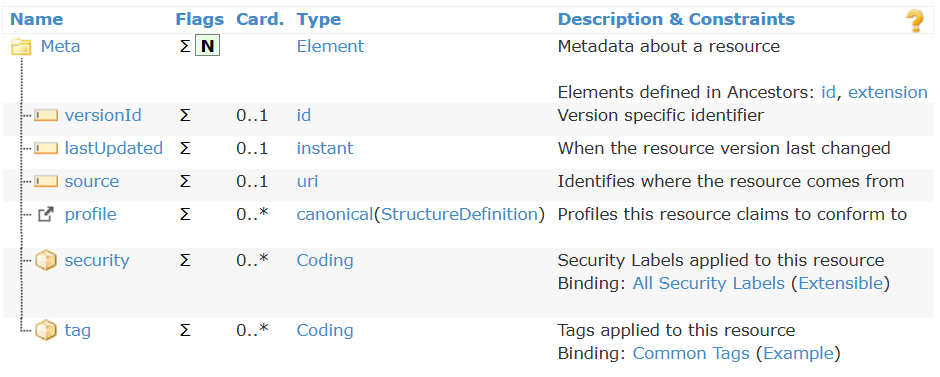Click the yellow question mark help icon

point(914,21)
